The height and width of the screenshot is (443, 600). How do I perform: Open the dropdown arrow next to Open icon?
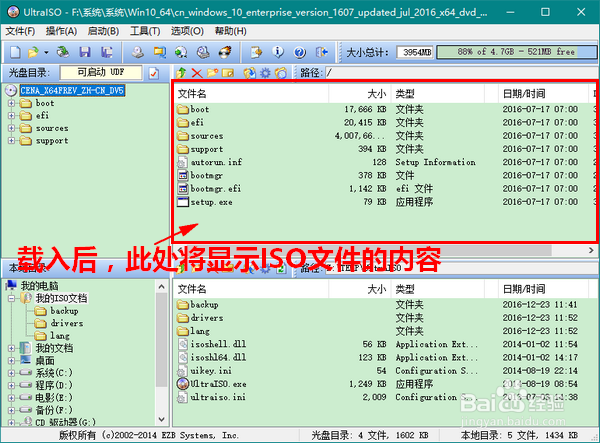click(x=46, y=52)
